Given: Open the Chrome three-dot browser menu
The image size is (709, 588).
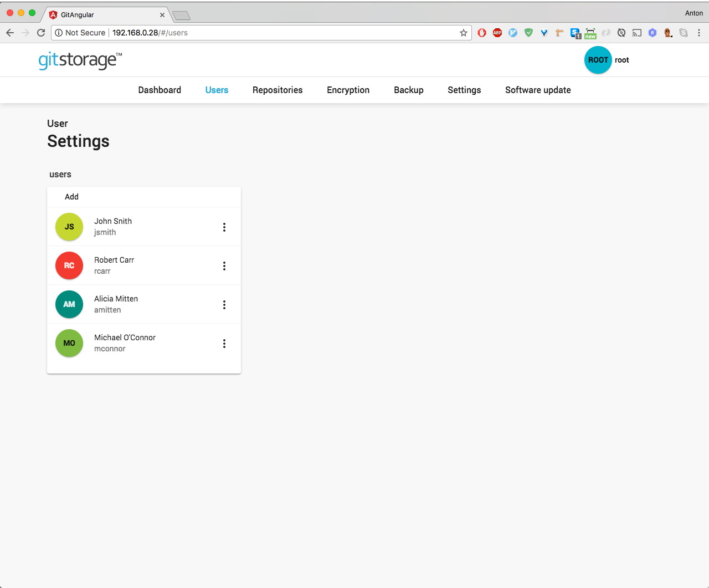Looking at the screenshot, I should pos(699,33).
